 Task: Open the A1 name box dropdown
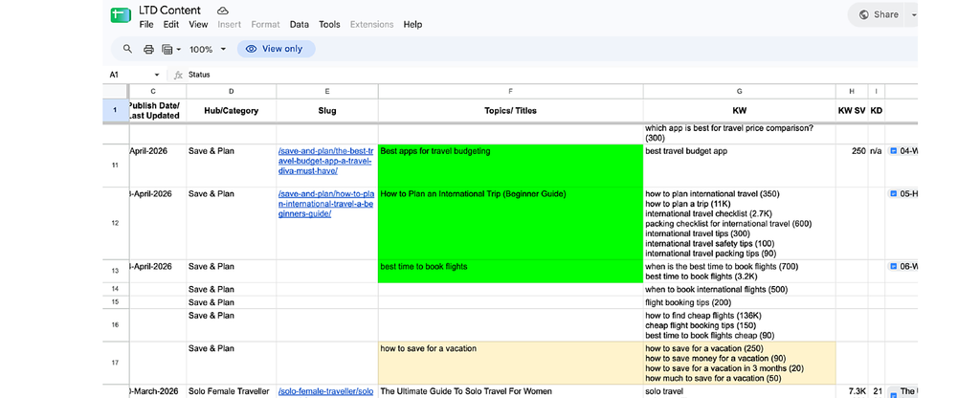pyautogui.click(x=157, y=75)
